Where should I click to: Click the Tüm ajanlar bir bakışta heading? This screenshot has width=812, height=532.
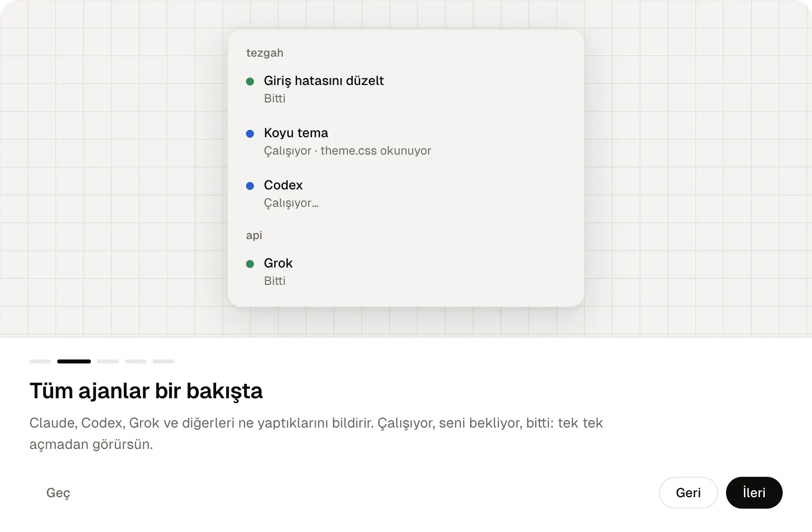click(146, 391)
